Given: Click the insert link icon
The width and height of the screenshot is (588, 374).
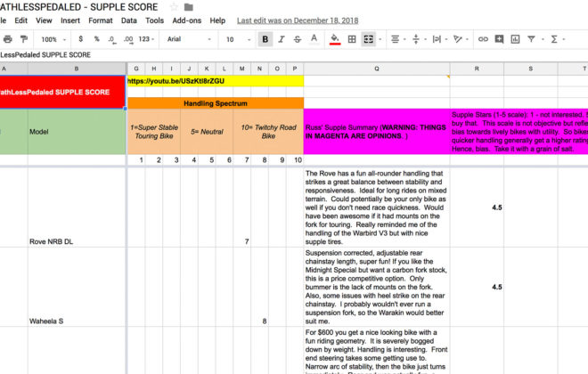Looking at the screenshot, I should coord(483,39).
